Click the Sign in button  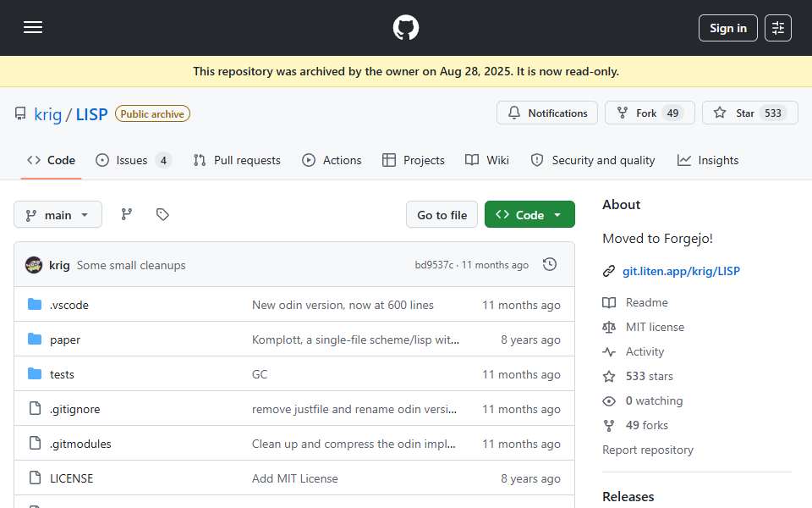(x=727, y=28)
